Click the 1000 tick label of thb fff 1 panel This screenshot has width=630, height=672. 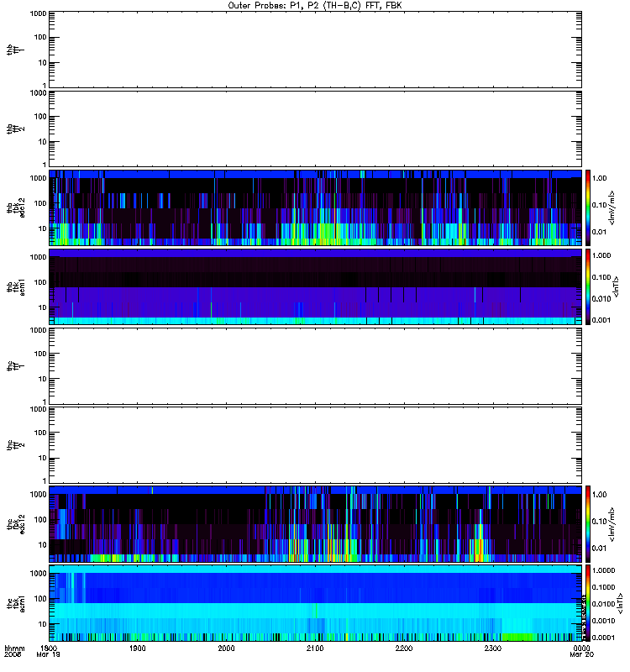pyautogui.click(x=38, y=13)
